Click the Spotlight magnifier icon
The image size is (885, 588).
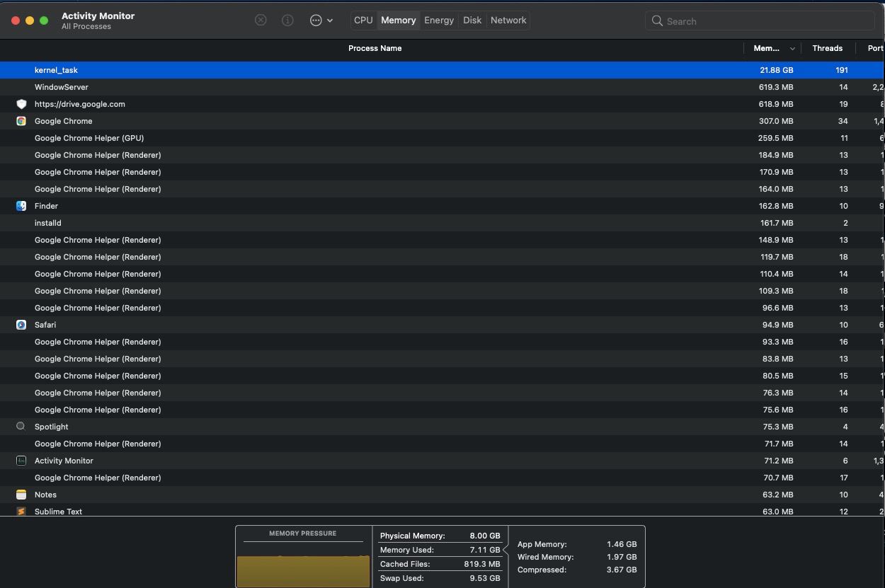pyautogui.click(x=21, y=427)
